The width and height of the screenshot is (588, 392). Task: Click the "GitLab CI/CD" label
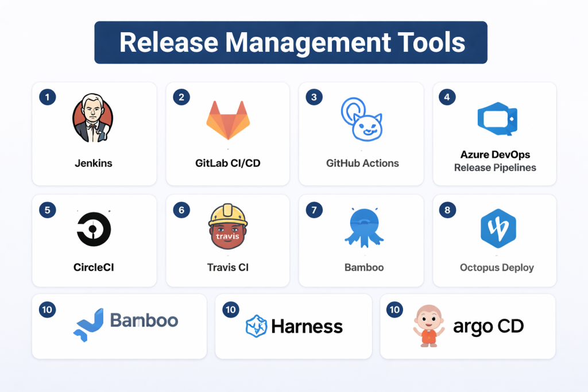coord(228,163)
